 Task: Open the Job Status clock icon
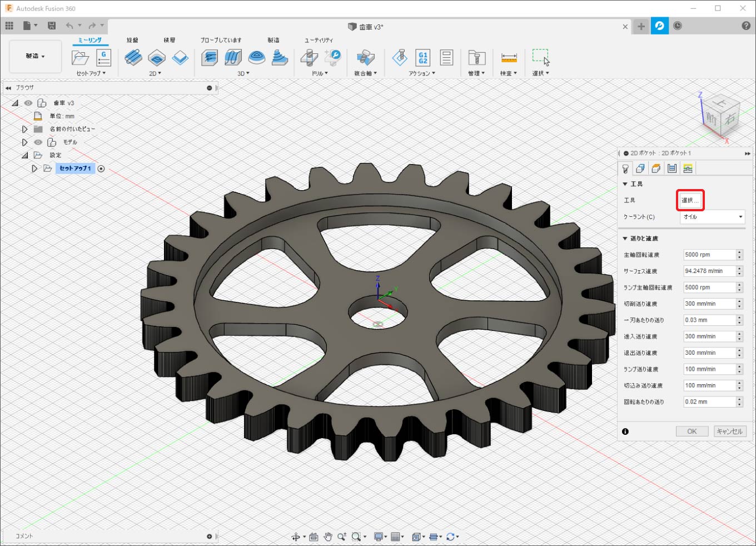point(678,26)
